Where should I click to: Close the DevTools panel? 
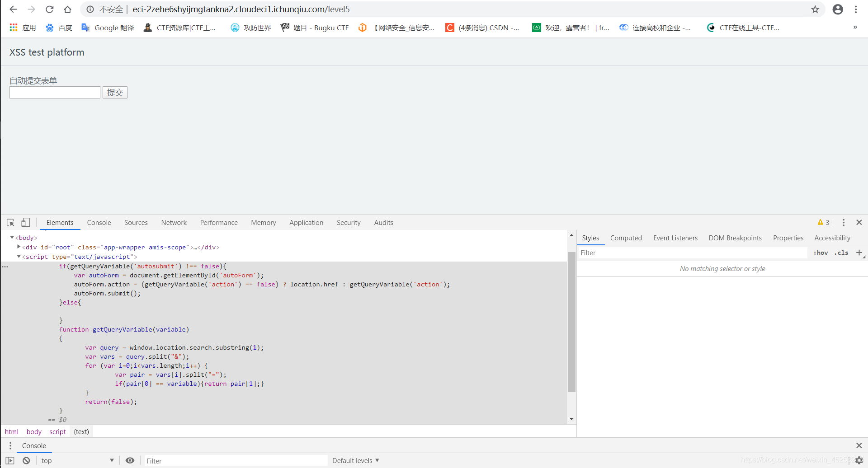(x=859, y=222)
